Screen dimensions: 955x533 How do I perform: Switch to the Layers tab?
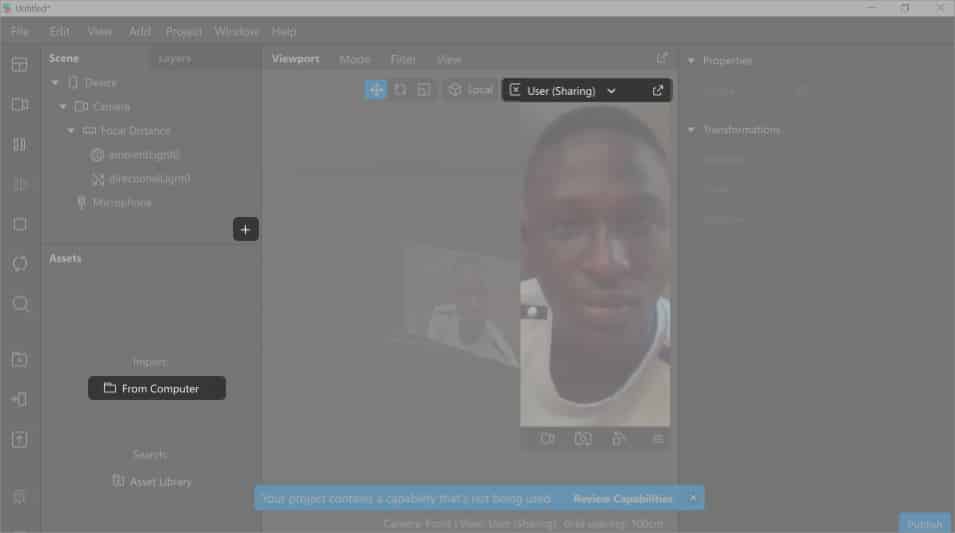[174, 59]
